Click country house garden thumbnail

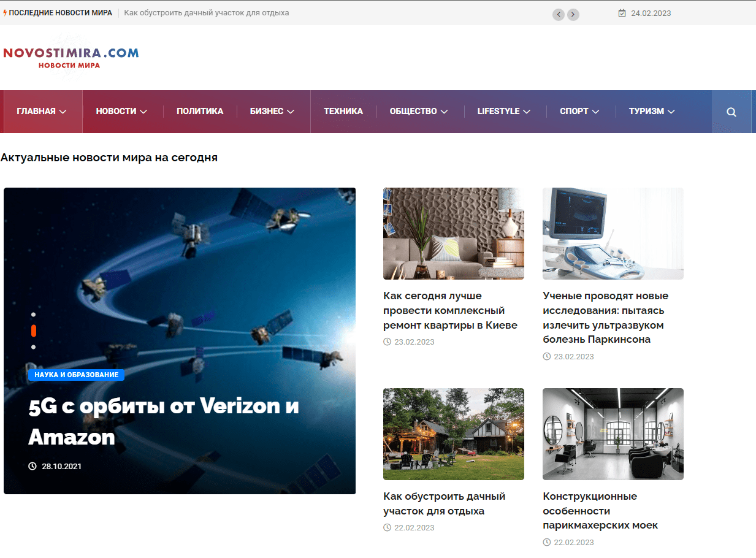pyautogui.click(x=454, y=434)
